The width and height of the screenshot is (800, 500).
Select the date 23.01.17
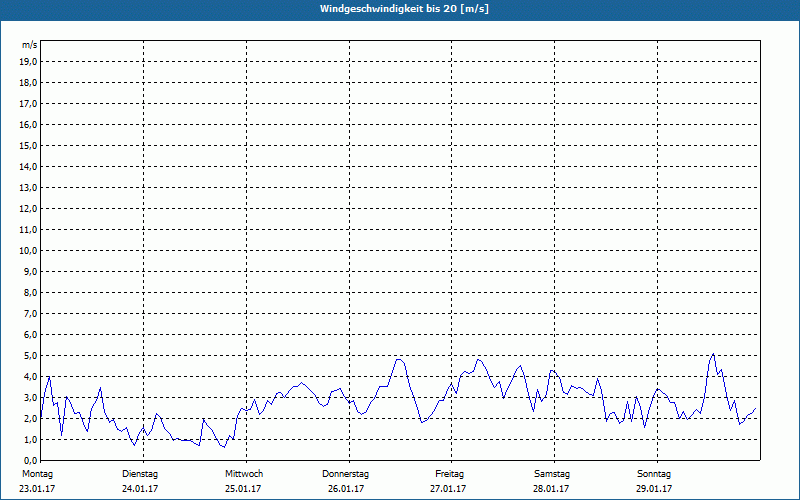coord(37,489)
